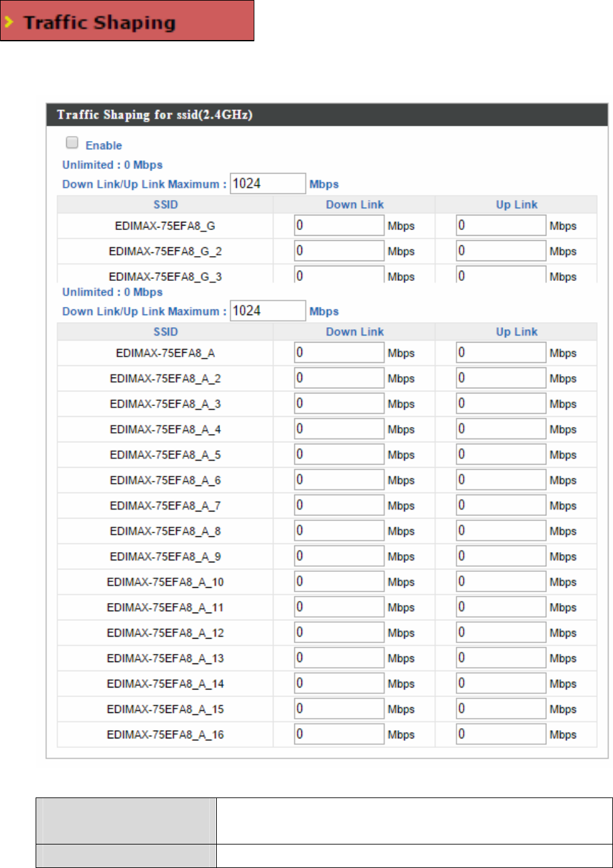Viewport: 613px width, 868px height.
Task: Enable traffic shaping checkbox
Action: pyautogui.click(x=72, y=143)
